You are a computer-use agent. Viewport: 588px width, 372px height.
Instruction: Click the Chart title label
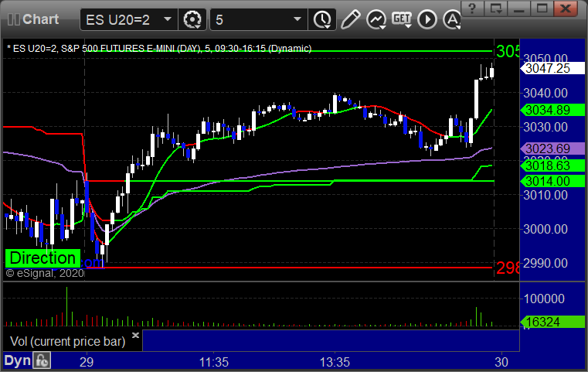40,19
